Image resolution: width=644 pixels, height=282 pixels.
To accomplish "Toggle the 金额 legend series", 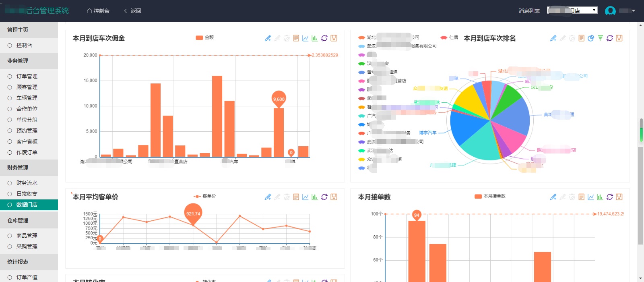I will [x=204, y=37].
